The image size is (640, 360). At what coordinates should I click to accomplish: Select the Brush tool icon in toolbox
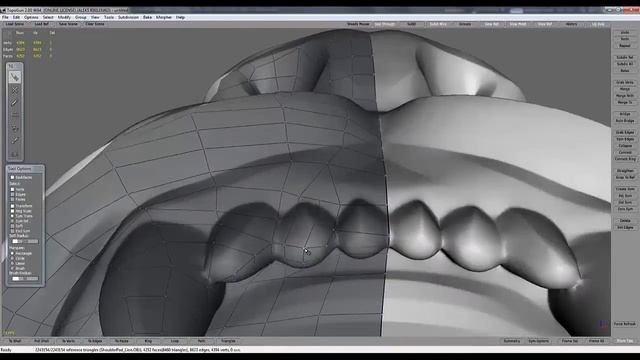click(15, 128)
